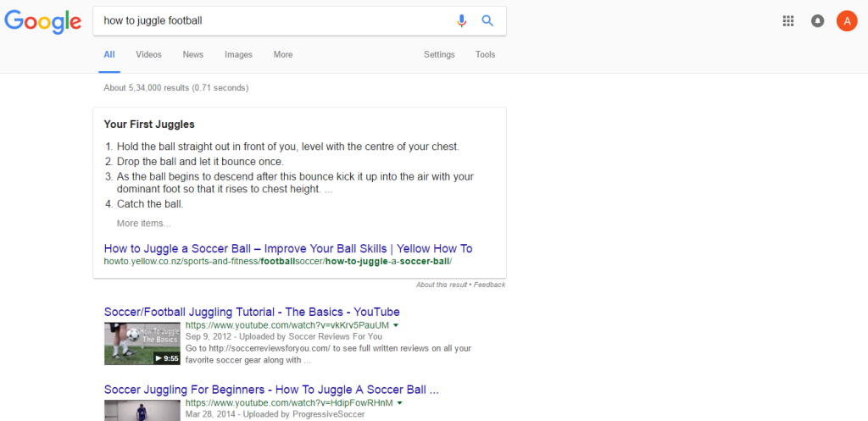
Task: Click step 'Hold the ball straight out in front'
Action: click(288, 147)
